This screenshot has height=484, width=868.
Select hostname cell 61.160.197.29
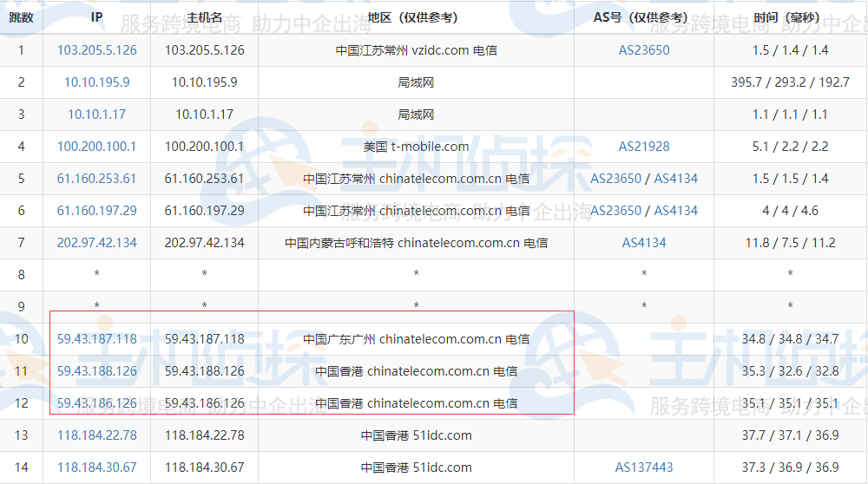(204, 211)
